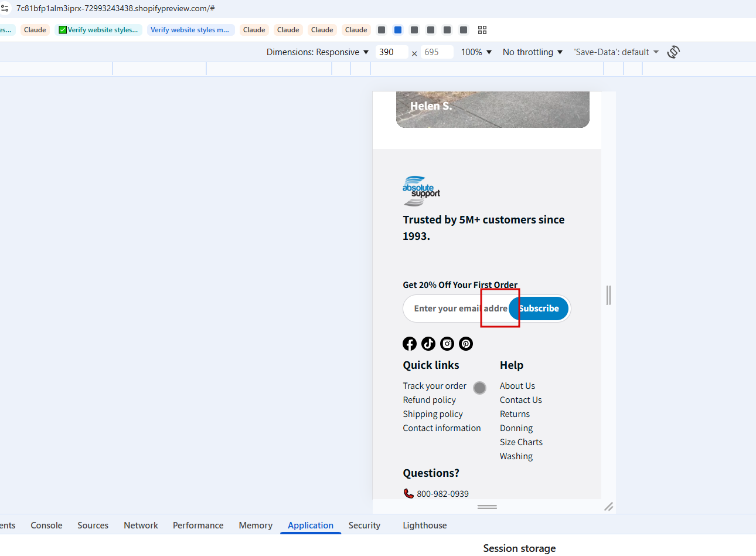Open the Pinterest social icon in footer
Viewport: 756px width, 556px height.
pyautogui.click(x=466, y=344)
